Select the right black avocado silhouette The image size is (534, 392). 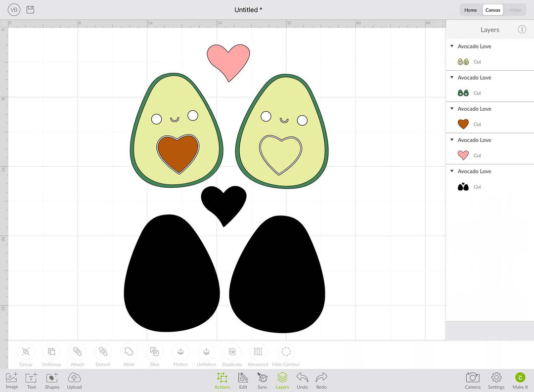(277, 274)
